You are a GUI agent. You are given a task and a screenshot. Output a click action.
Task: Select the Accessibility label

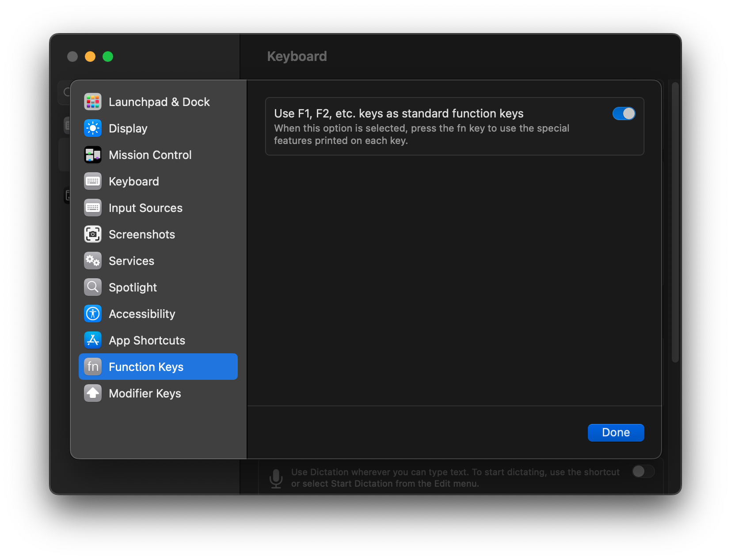tap(142, 314)
